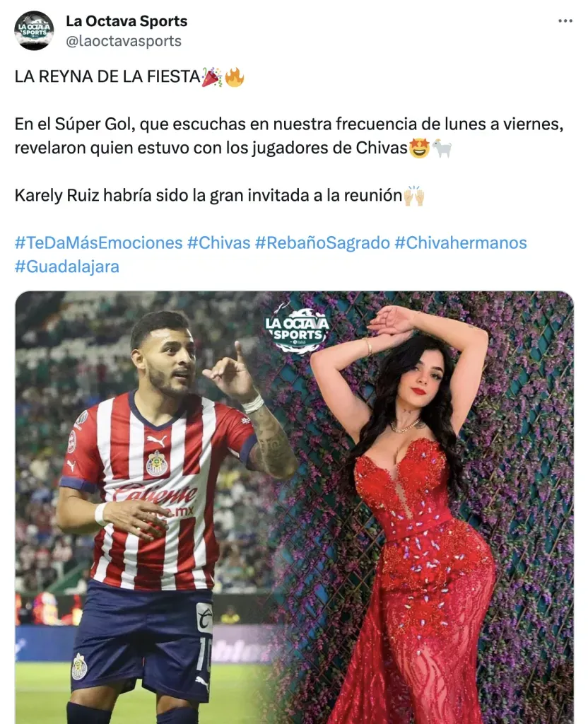The width and height of the screenshot is (588, 724).
Task: Open the #Chivas hashtag
Action: click(219, 243)
